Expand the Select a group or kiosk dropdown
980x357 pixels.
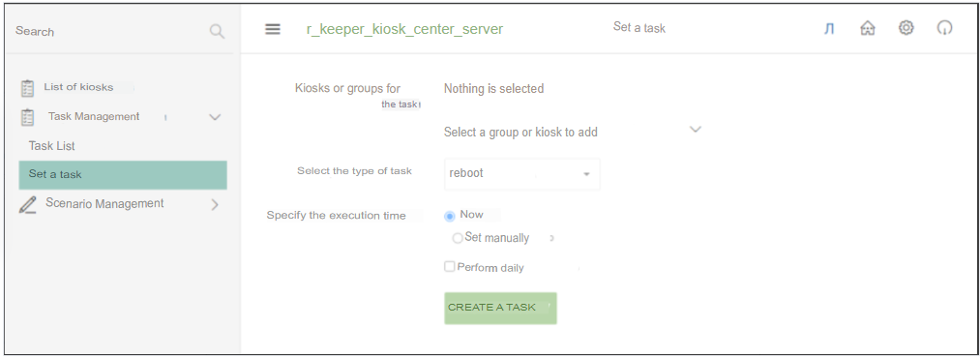(x=573, y=132)
